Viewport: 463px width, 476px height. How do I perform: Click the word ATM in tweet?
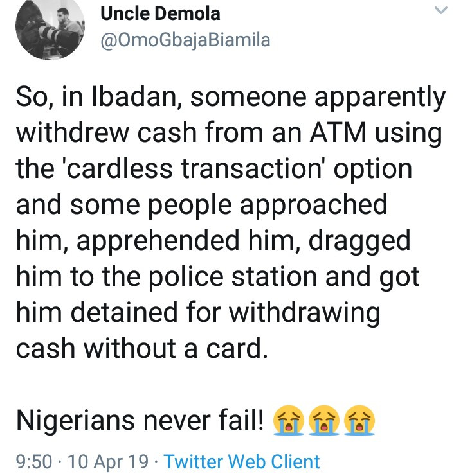click(x=338, y=132)
